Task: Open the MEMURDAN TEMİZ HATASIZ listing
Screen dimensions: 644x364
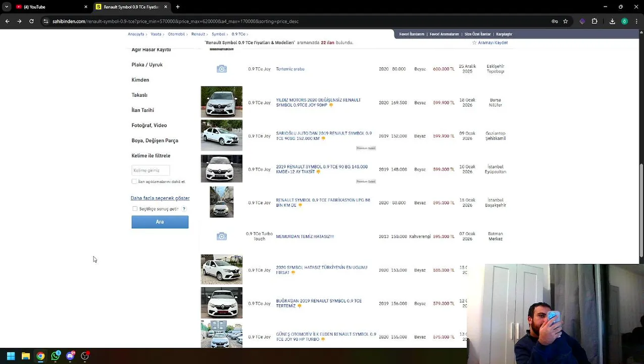Action: 305,237
